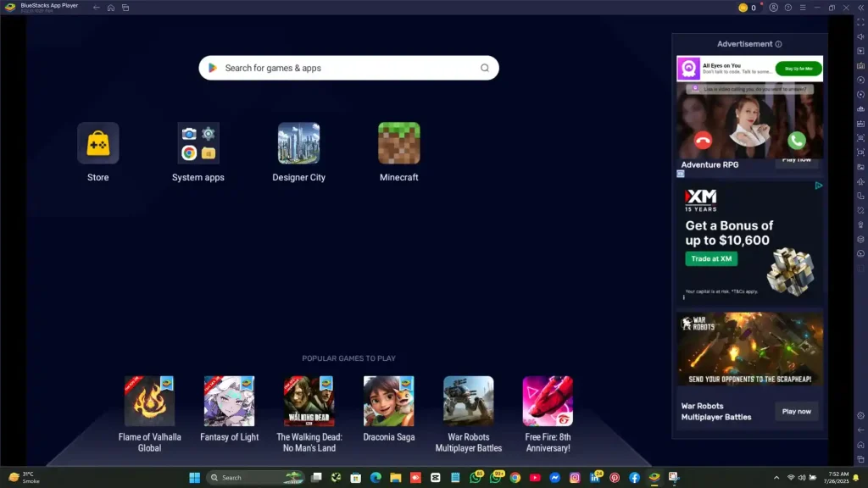Image resolution: width=868 pixels, height=488 pixels.
Task: Open War Robots Multiplayer Battles icon
Action: 468,401
